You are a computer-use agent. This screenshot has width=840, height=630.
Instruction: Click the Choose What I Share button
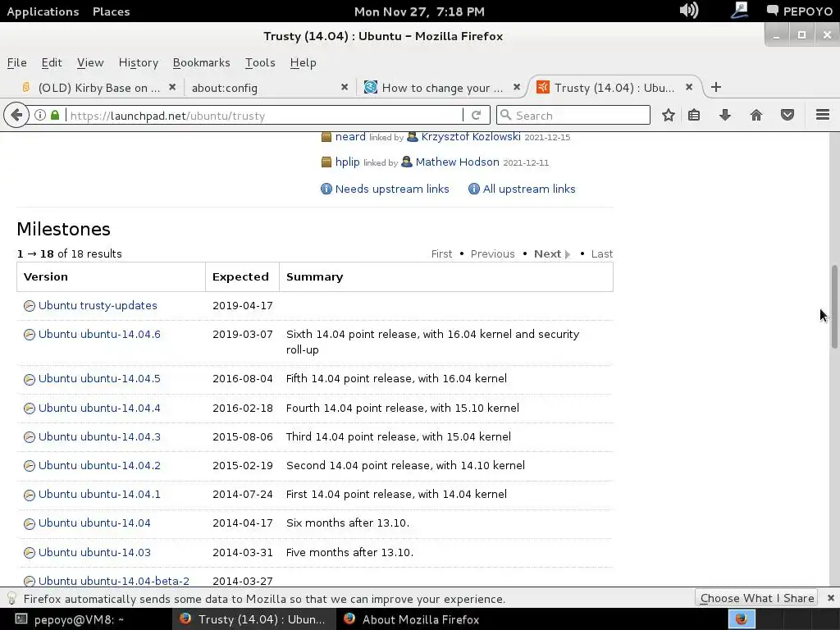click(756, 598)
